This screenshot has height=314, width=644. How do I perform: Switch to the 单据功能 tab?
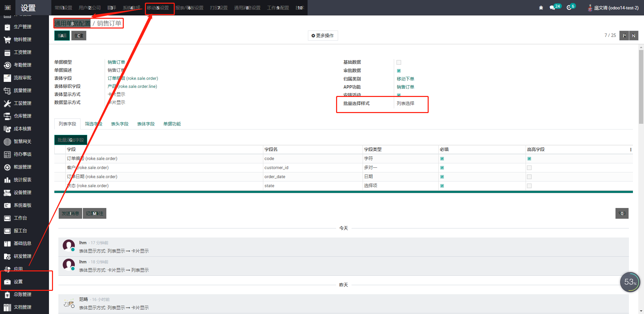point(172,124)
